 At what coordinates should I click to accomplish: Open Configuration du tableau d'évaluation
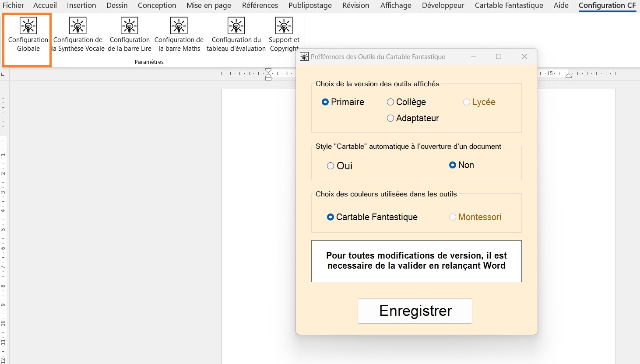(236, 35)
